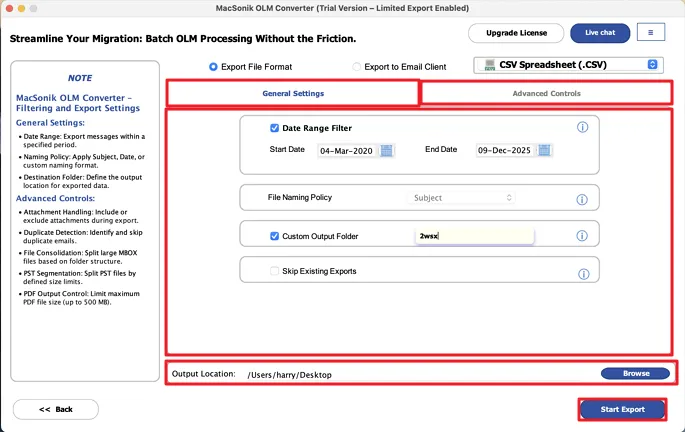685x432 pixels.
Task: Open the File Naming Policy Subject dropdown
Action: (461, 198)
